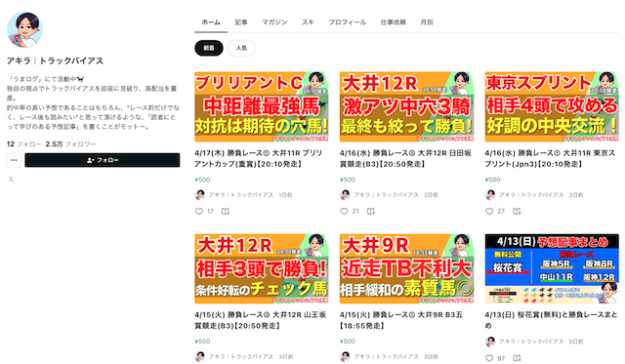Like the ブリリアントカップ article with 17 likes
The image size is (625, 364).
tap(199, 211)
